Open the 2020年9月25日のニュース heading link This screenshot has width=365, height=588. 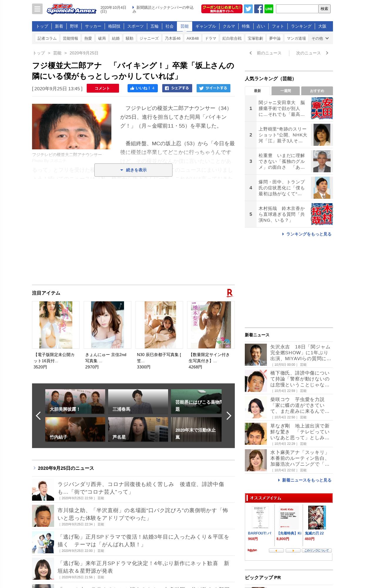pyautogui.click(x=66, y=468)
